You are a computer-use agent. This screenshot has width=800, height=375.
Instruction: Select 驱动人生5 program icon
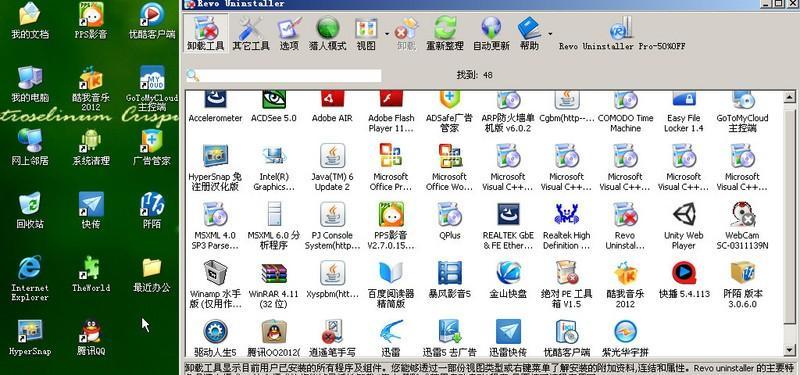215,338
